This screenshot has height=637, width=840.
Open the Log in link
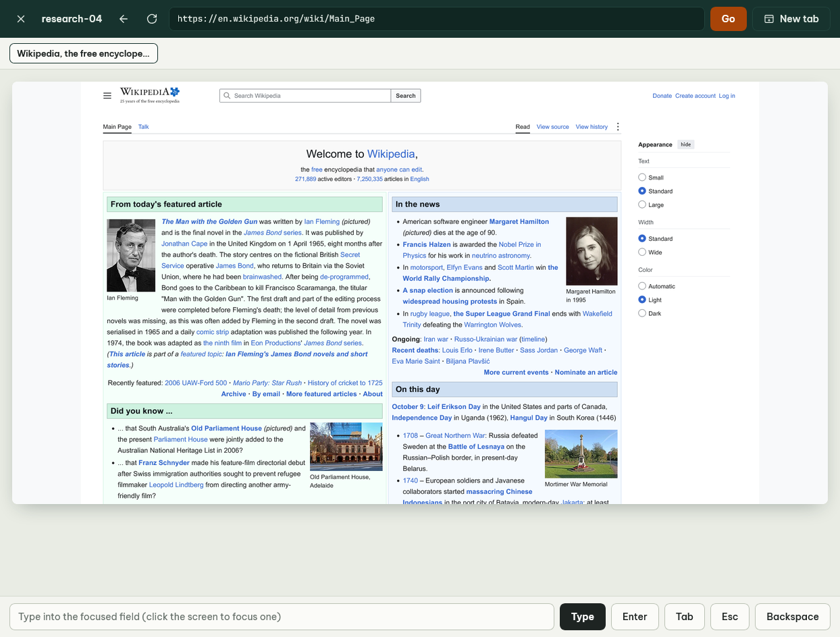(x=727, y=96)
